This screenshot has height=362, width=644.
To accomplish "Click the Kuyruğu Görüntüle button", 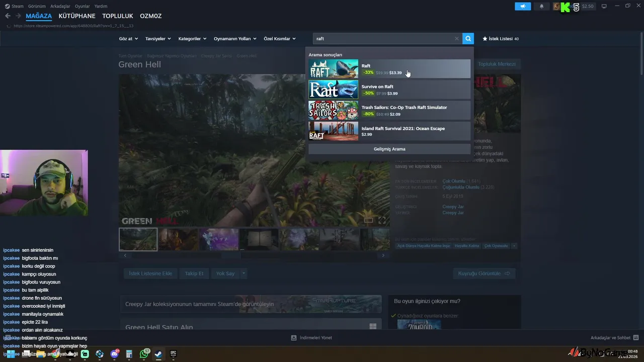I will [x=484, y=274].
